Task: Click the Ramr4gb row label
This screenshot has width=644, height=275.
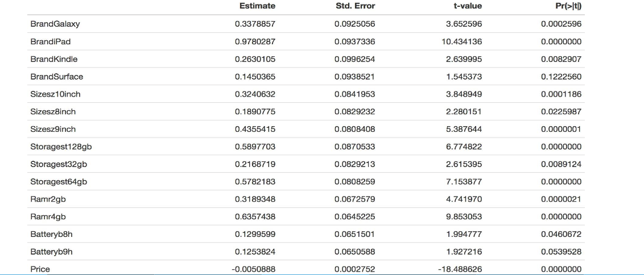Action: coord(44,216)
